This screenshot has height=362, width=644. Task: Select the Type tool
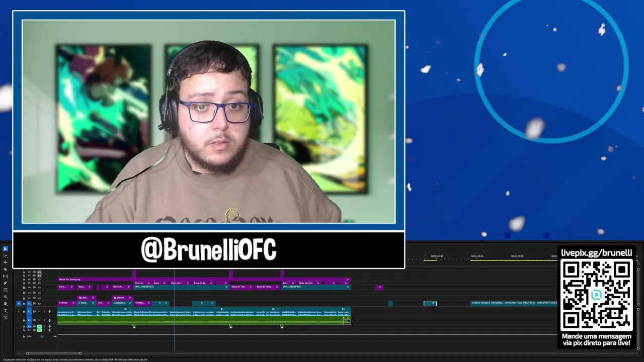(6, 310)
